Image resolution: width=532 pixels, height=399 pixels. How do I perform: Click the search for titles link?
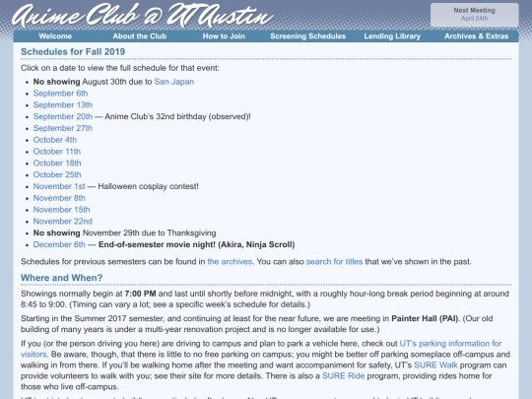(x=335, y=262)
